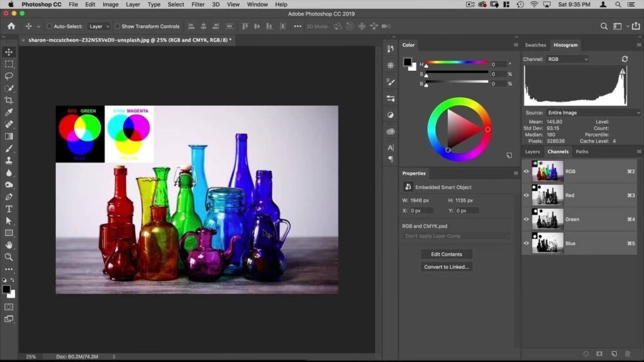The width and height of the screenshot is (644, 362).
Task: Switch to the Layers tab
Action: click(x=533, y=151)
